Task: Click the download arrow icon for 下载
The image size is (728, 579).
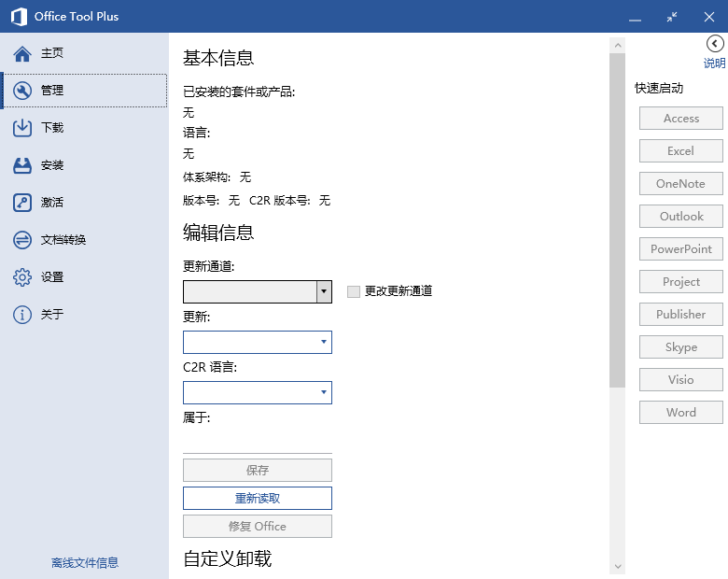Action: click(22, 128)
